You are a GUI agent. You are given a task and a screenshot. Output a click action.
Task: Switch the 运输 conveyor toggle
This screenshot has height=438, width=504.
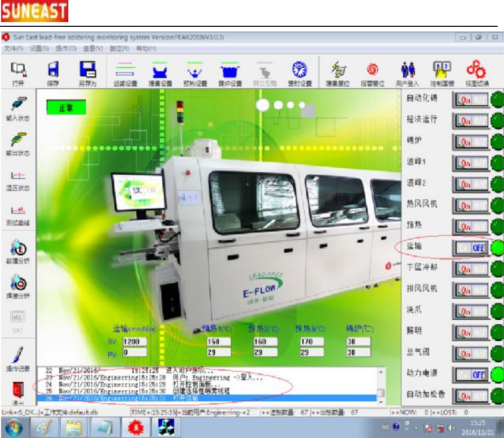point(471,248)
